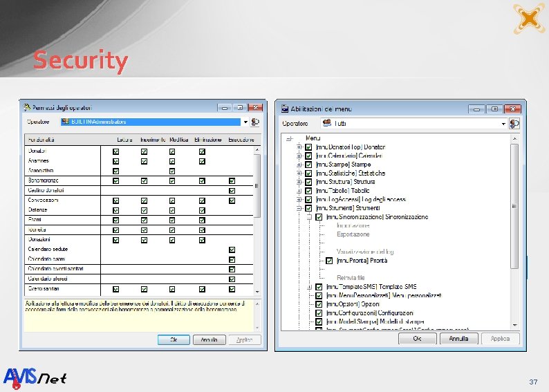The height and width of the screenshot is (392, 549).
Task: Select the Esportazione tree entry
Action: pyautogui.click(x=353, y=234)
